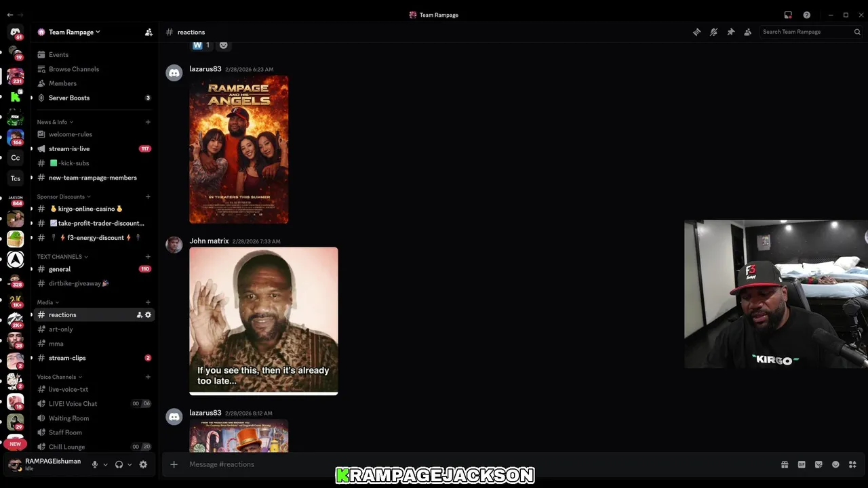Mute microphone in user panel

tap(95, 464)
